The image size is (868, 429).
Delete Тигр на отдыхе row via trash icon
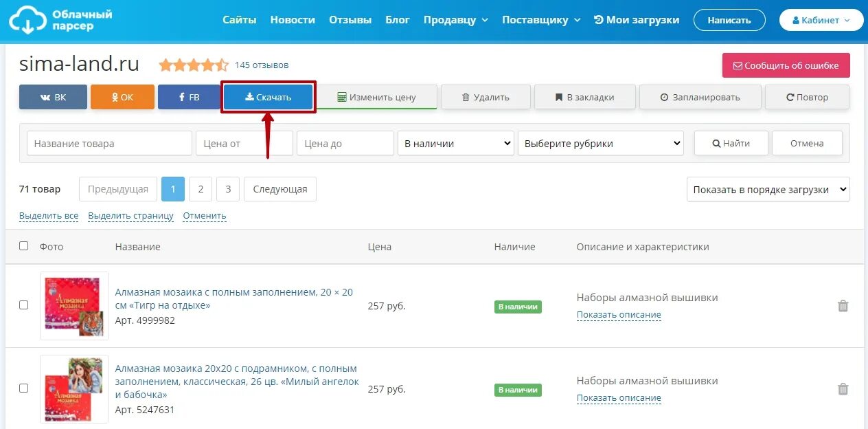pyautogui.click(x=843, y=306)
